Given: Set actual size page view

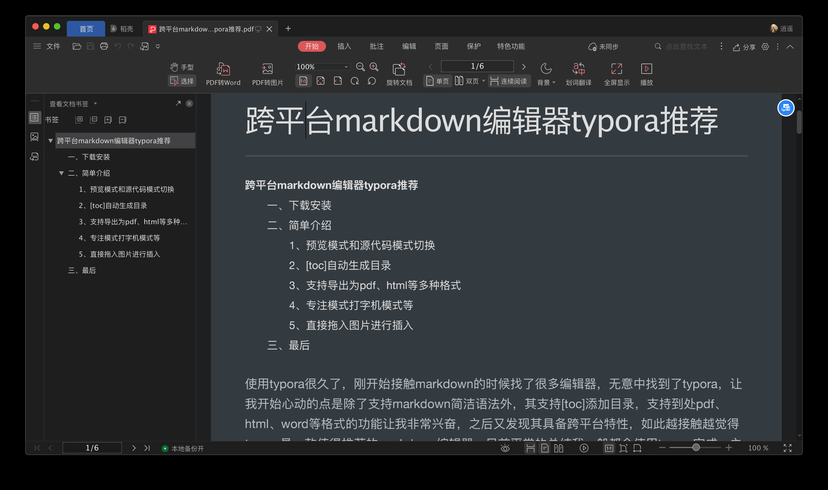Looking at the screenshot, I should click(303, 81).
